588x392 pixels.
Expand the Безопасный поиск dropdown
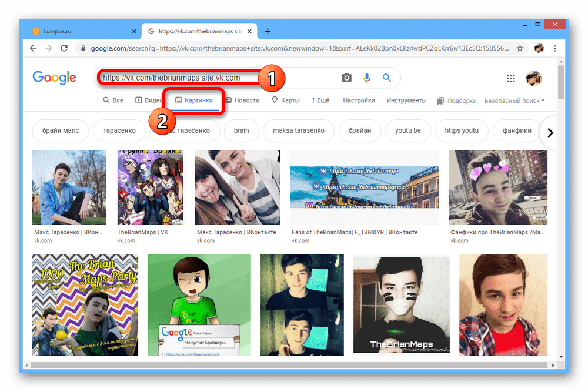pyautogui.click(x=514, y=100)
